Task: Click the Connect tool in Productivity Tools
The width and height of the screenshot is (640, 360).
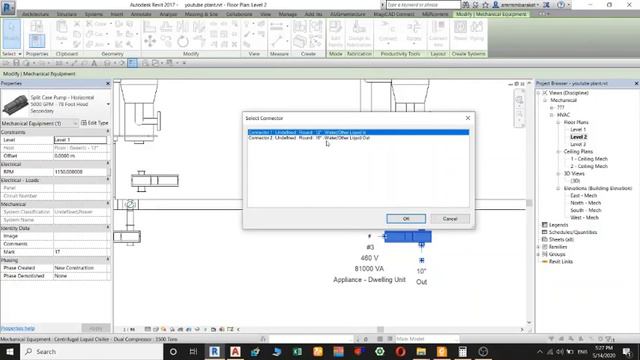Action: [x=388, y=33]
